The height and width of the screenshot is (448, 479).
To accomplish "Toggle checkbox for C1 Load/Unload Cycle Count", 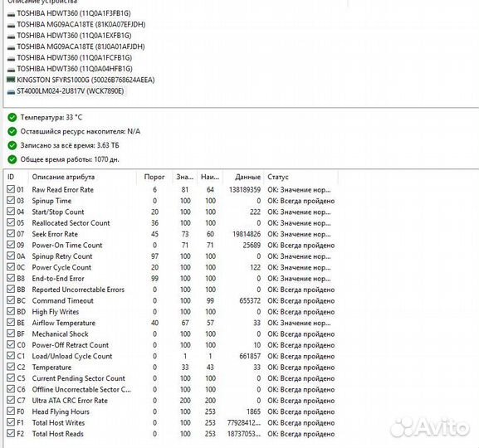I will click(11, 355).
